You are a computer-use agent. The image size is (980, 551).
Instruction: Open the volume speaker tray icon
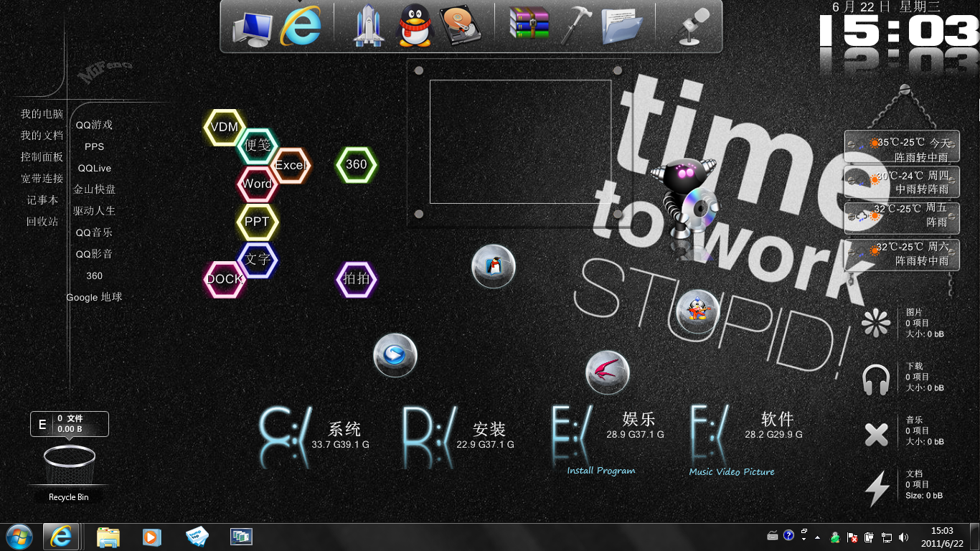[903, 537]
